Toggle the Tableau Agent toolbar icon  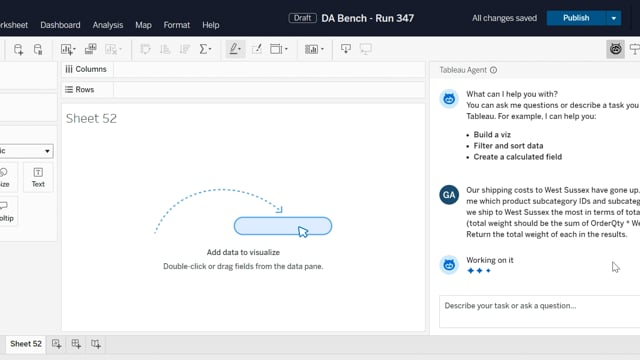pos(616,49)
